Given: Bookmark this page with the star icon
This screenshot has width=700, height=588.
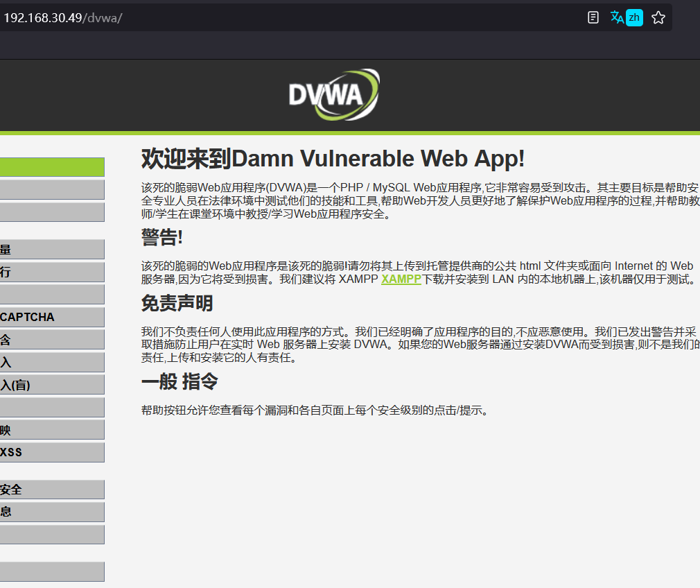Looking at the screenshot, I should click(658, 17).
